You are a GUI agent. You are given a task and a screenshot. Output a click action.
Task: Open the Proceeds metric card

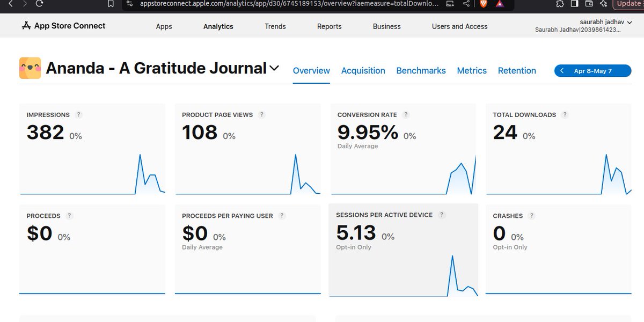pos(92,250)
